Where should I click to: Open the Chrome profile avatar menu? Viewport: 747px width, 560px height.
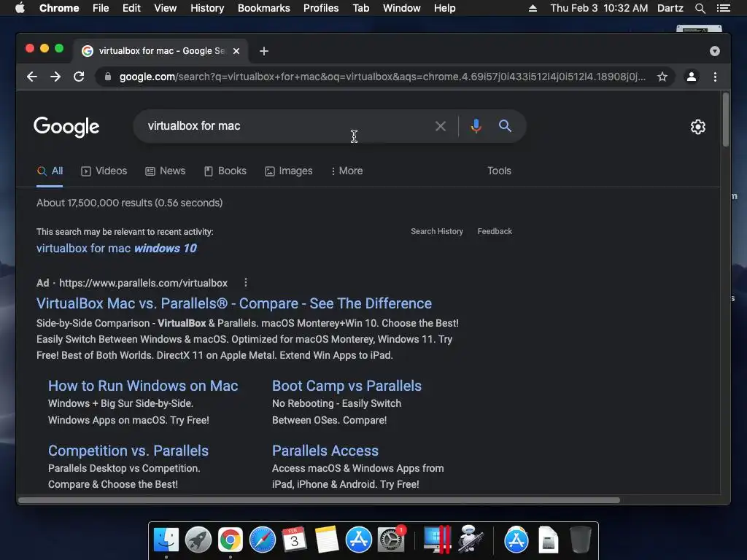click(692, 77)
